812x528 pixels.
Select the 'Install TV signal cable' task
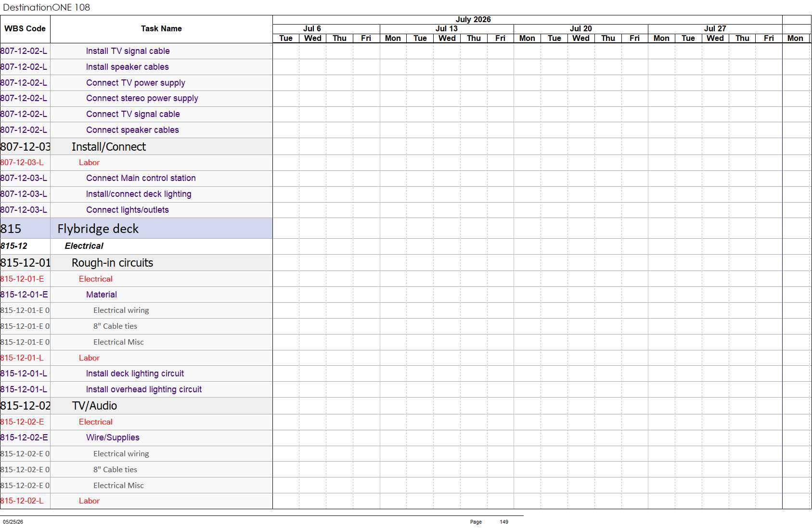(x=128, y=51)
